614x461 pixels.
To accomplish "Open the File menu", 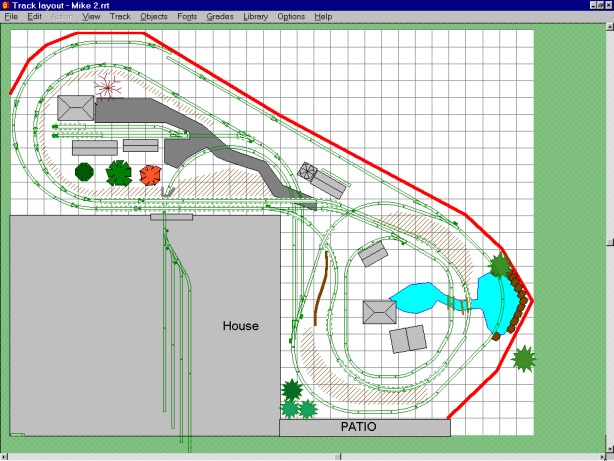I will pos(11,16).
